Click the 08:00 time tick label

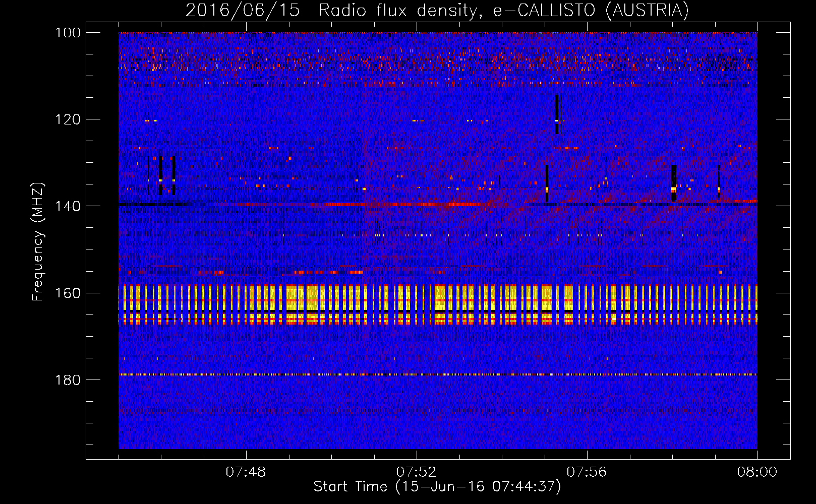(x=757, y=472)
